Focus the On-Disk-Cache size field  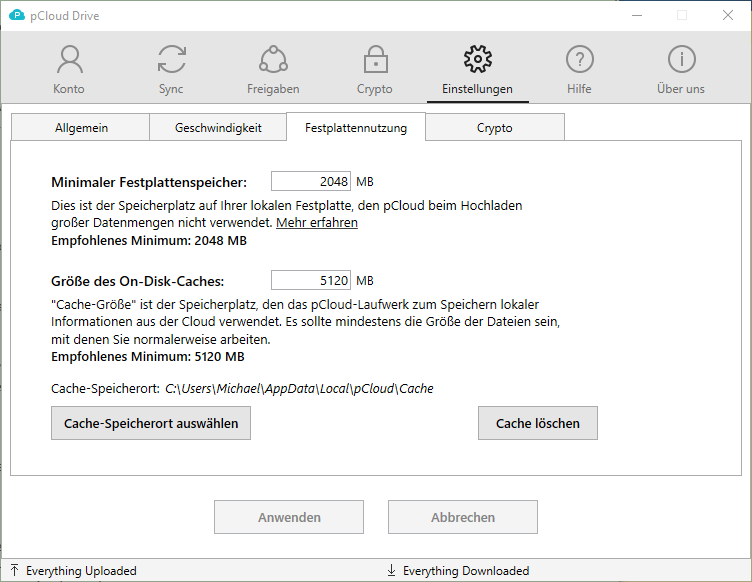[x=311, y=280]
